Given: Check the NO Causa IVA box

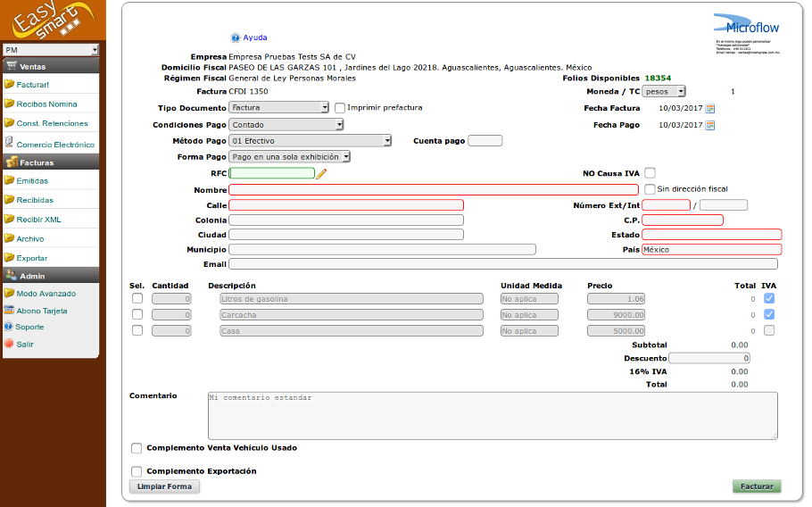Looking at the screenshot, I should [x=650, y=173].
